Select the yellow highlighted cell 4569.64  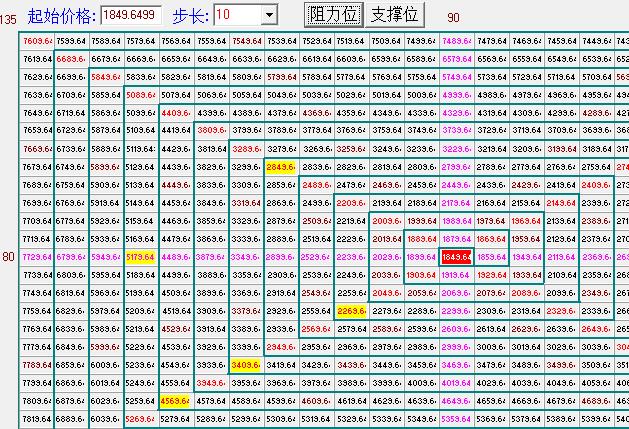tap(176, 401)
